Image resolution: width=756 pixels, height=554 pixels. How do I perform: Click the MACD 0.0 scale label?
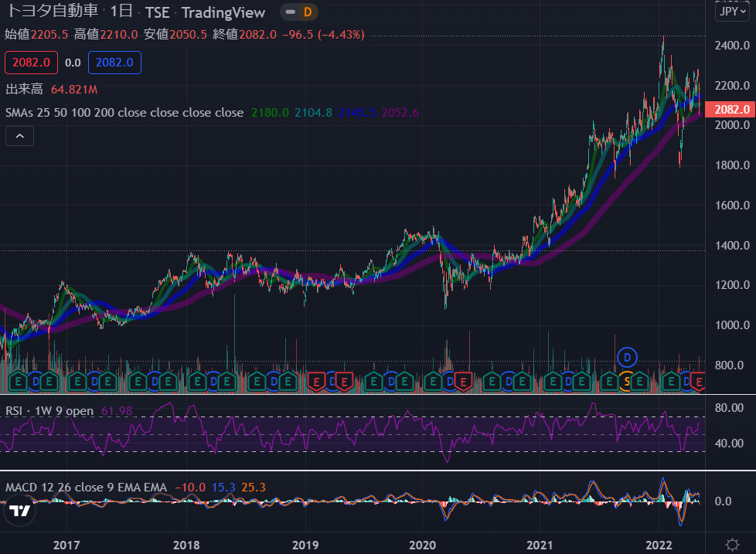723,501
